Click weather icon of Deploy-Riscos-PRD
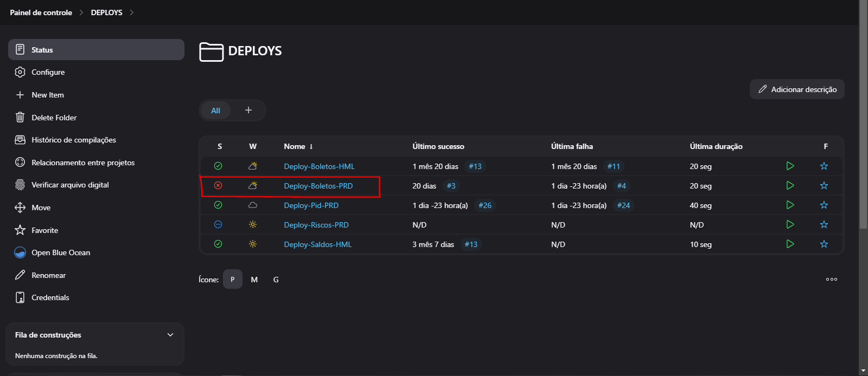 [x=253, y=225]
